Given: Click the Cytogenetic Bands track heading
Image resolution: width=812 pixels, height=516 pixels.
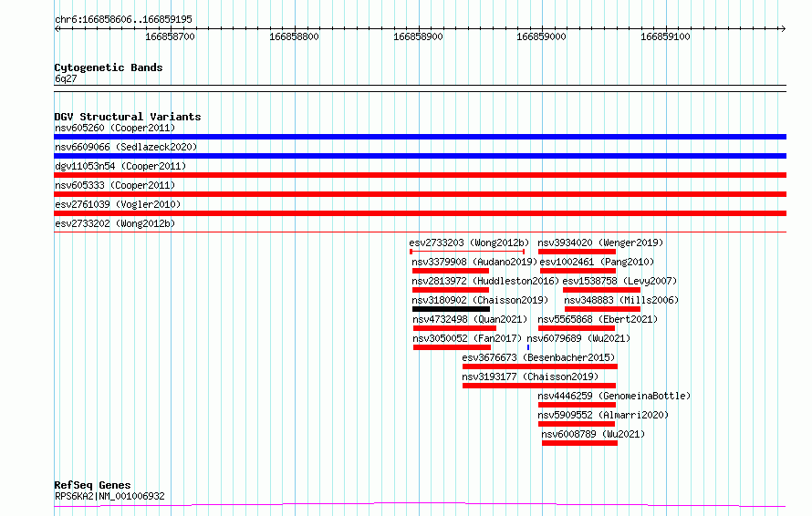Looking at the screenshot, I should [109, 67].
